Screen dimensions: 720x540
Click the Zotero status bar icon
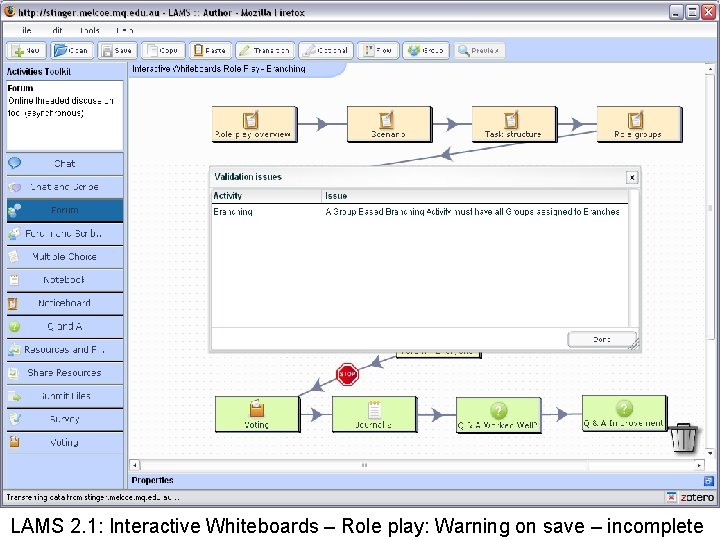697,497
